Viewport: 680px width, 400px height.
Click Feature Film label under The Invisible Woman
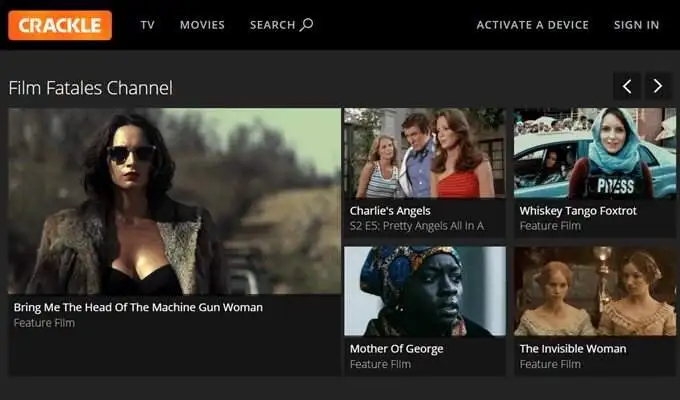550,364
